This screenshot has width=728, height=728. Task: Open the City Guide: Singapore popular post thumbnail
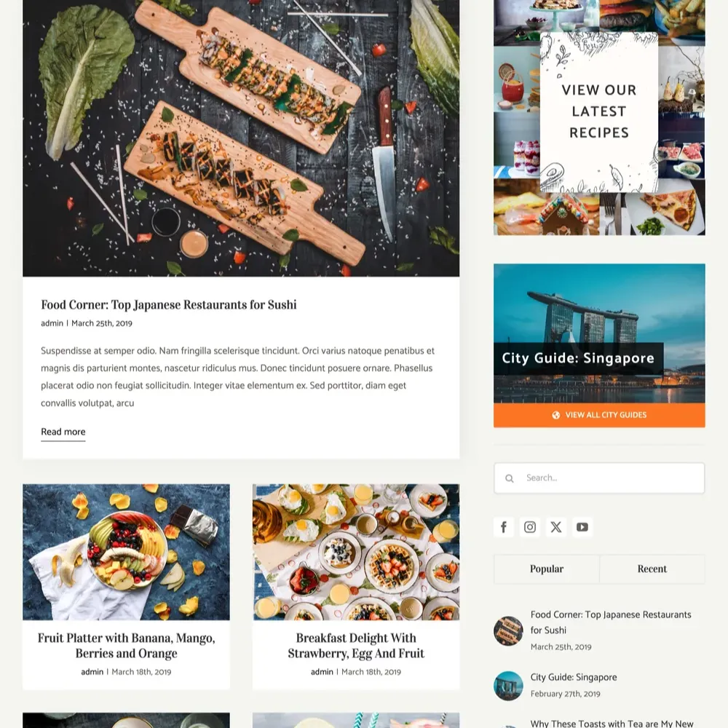[x=508, y=686]
